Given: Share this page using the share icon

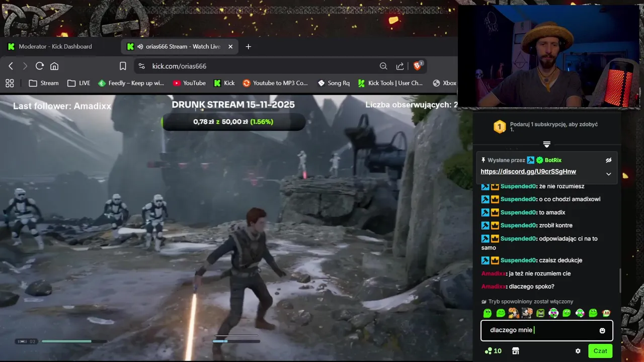Looking at the screenshot, I should pyautogui.click(x=400, y=66).
